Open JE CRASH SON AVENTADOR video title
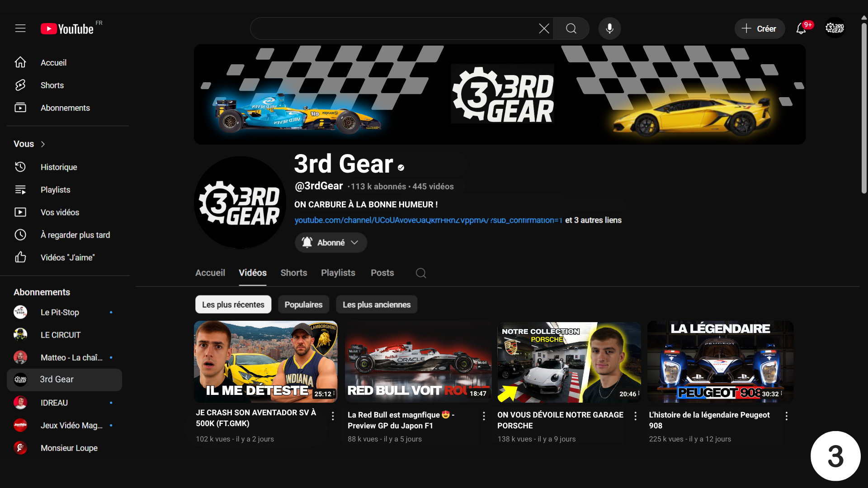Viewport: 868px width, 488px height. click(256, 418)
